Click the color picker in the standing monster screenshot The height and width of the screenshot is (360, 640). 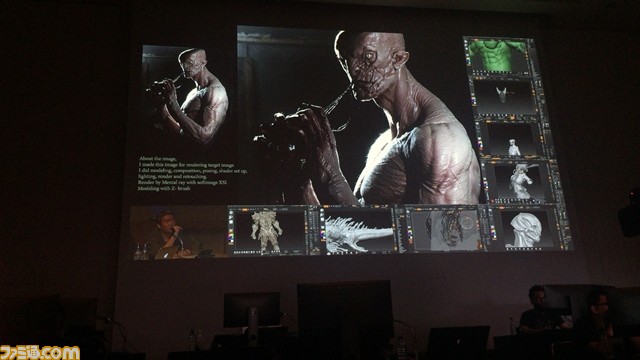tap(231, 237)
